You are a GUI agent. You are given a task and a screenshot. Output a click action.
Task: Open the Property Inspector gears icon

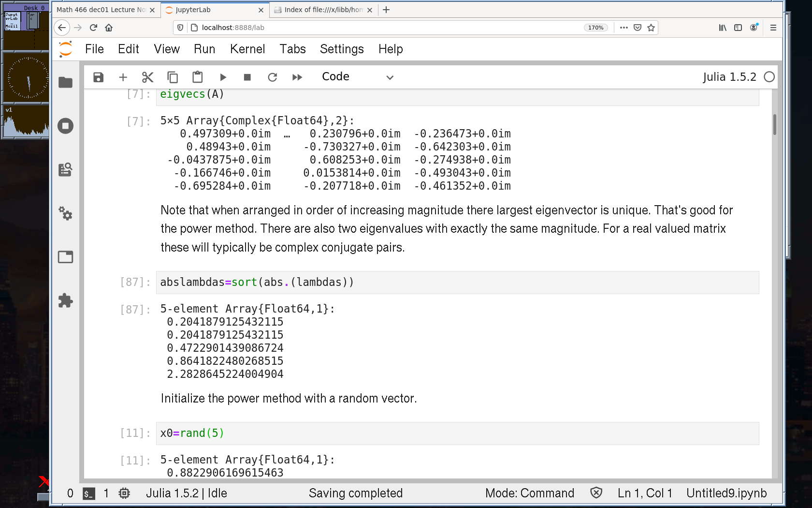tap(65, 213)
